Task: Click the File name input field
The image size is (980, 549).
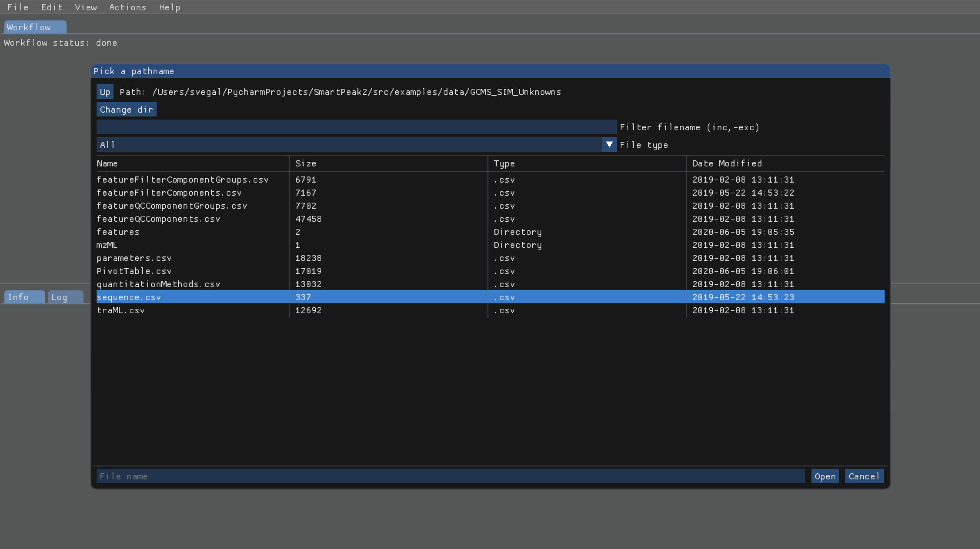Action: (x=450, y=476)
